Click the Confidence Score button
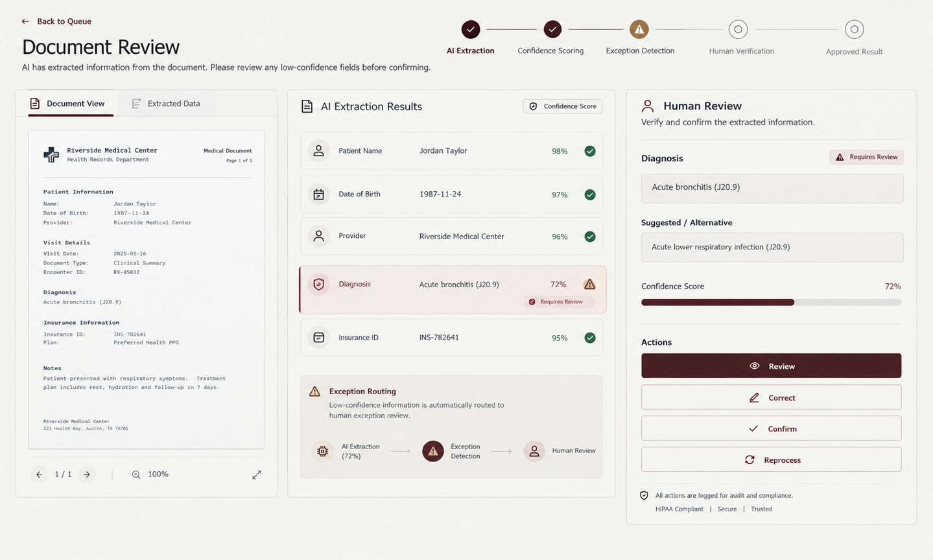The height and width of the screenshot is (560, 933). click(563, 106)
